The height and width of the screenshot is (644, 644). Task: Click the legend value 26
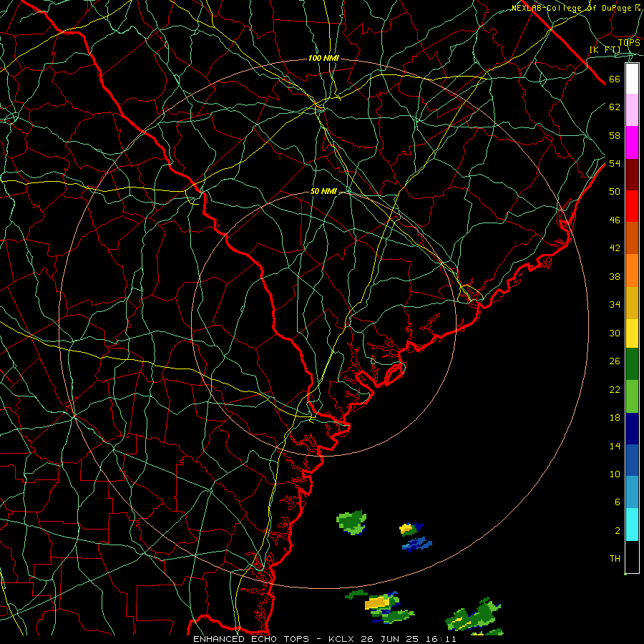615,361
